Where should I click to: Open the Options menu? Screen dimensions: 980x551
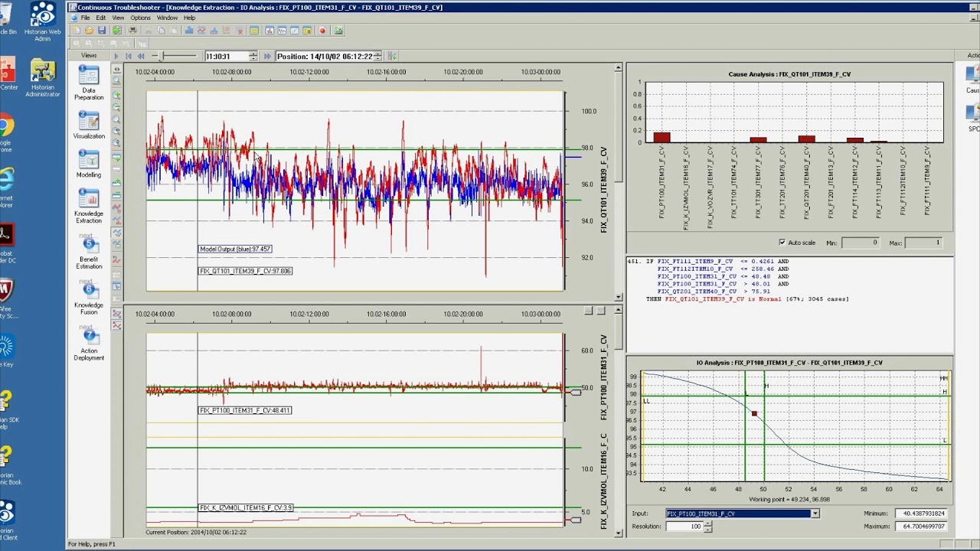140,18
